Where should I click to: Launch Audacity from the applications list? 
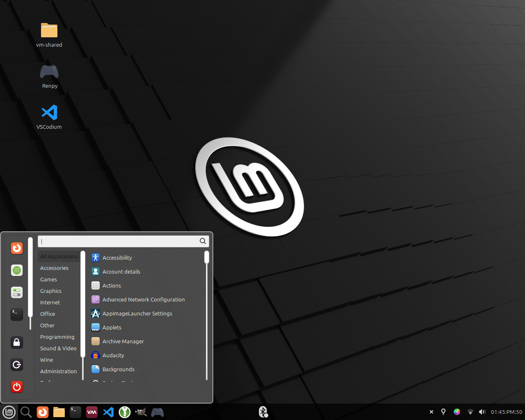click(x=146, y=355)
